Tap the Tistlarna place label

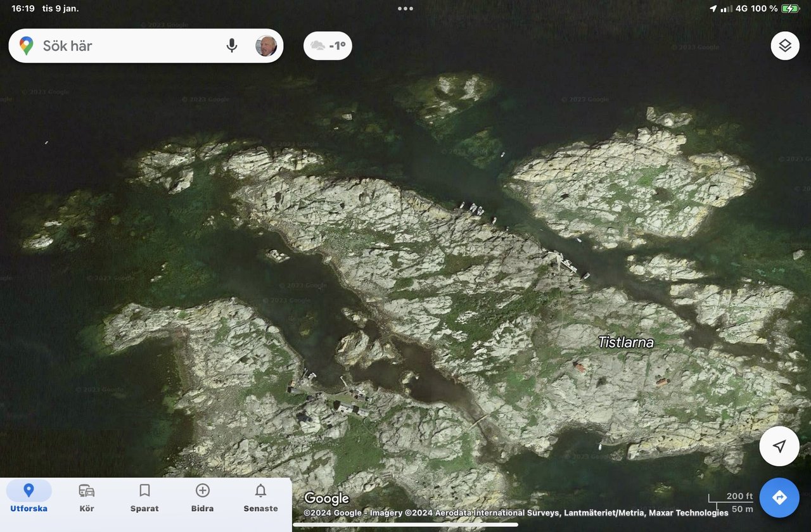(x=626, y=343)
